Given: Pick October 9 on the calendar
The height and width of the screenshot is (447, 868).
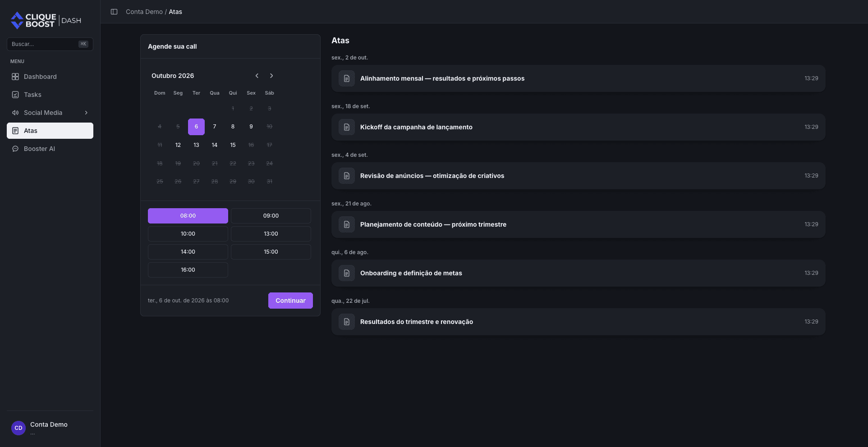Looking at the screenshot, I should [251, 127].
